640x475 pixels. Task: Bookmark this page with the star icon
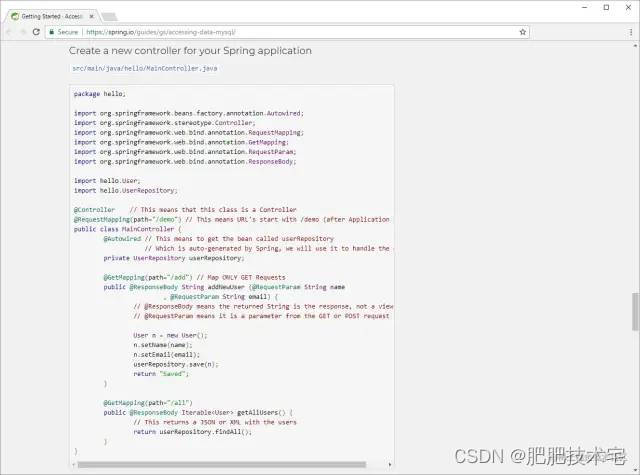[522, 32]
